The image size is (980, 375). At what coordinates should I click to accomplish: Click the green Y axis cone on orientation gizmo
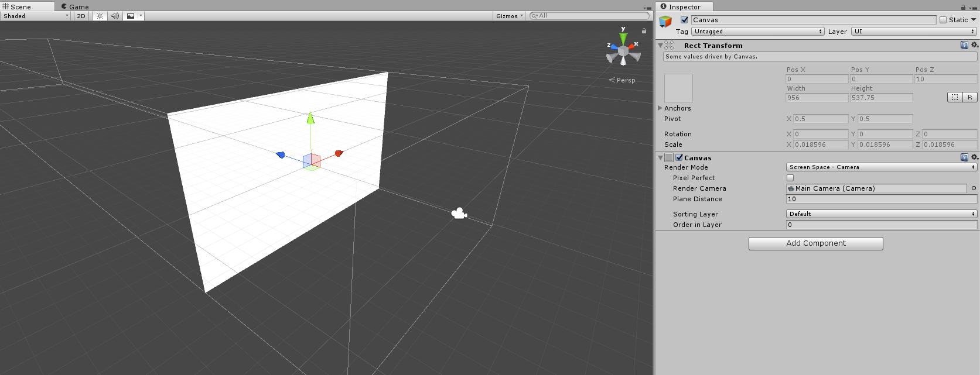623,38
